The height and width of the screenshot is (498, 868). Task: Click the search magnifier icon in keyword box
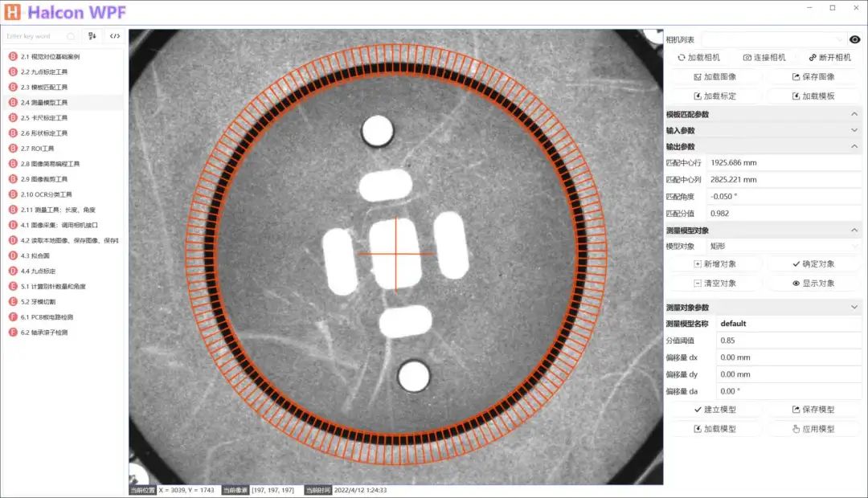pyautogui.click(x=71, y=36)
